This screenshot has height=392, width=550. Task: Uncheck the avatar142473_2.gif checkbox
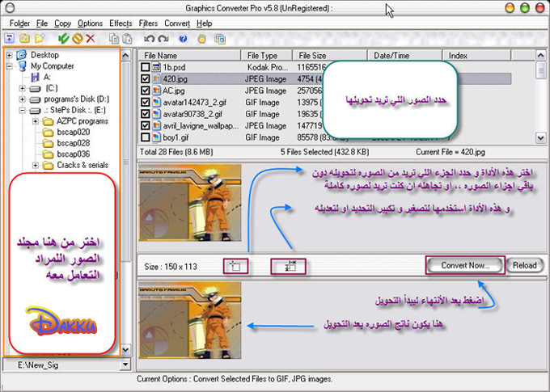tap(146, 103)
